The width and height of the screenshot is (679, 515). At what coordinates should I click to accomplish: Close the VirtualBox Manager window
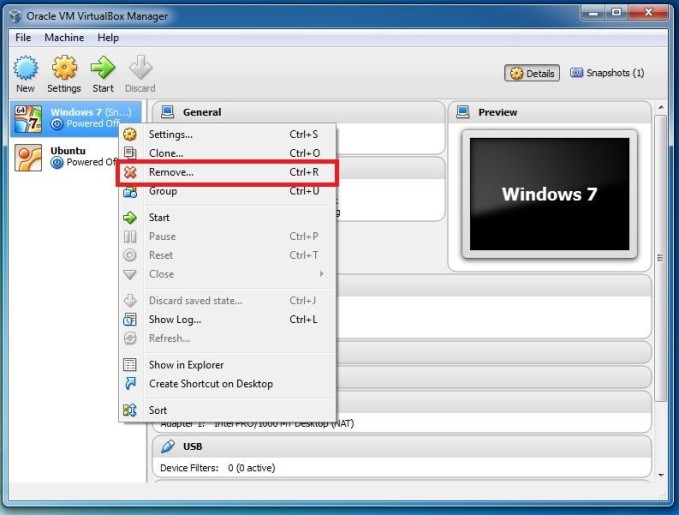click(648, 13)
